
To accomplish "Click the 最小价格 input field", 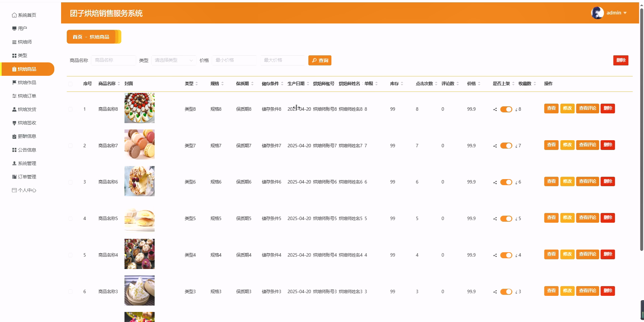I will pyautogui.click(x=234, y=60).
